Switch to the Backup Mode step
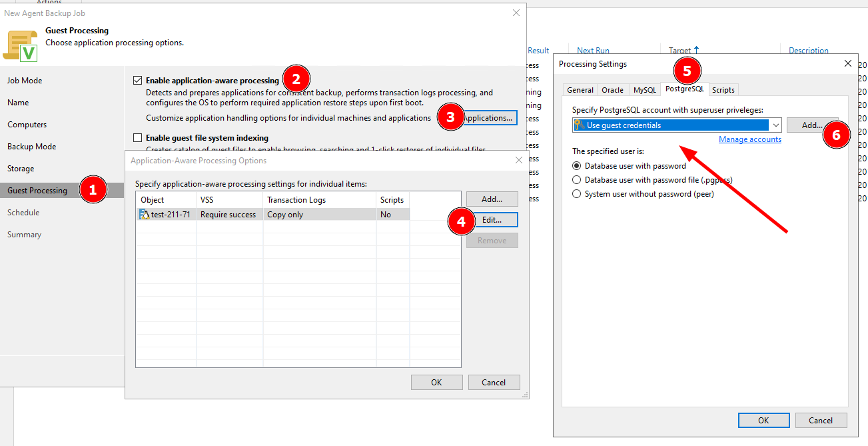The image size is (868, 446). (x=31, y=147)
